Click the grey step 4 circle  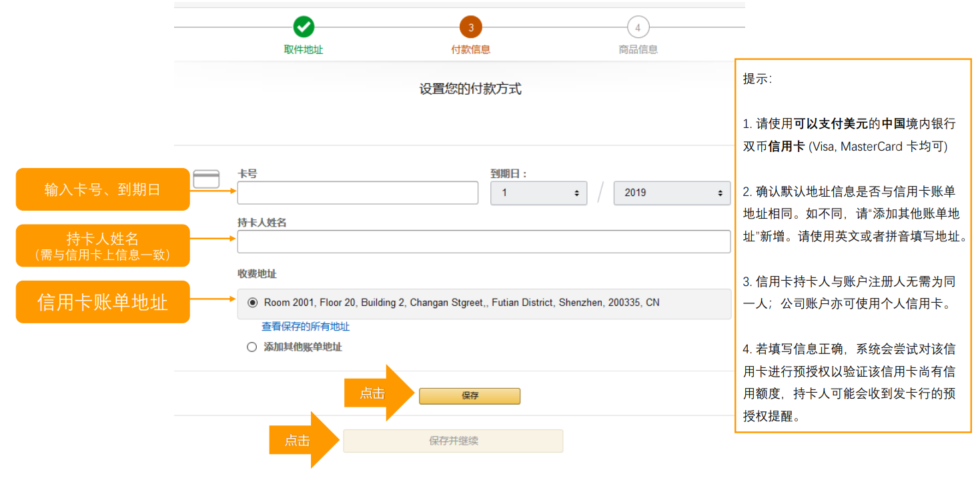[x=638, y=27]
